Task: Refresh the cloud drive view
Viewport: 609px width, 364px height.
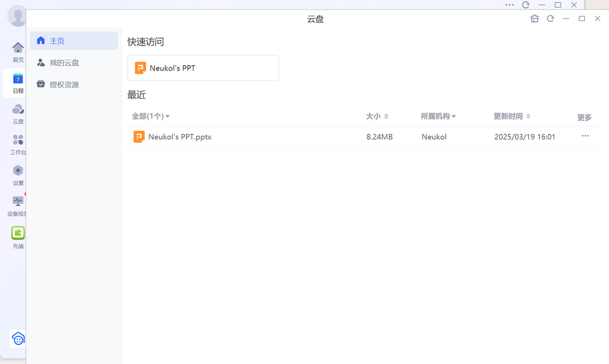Action: tap(550, 19)
